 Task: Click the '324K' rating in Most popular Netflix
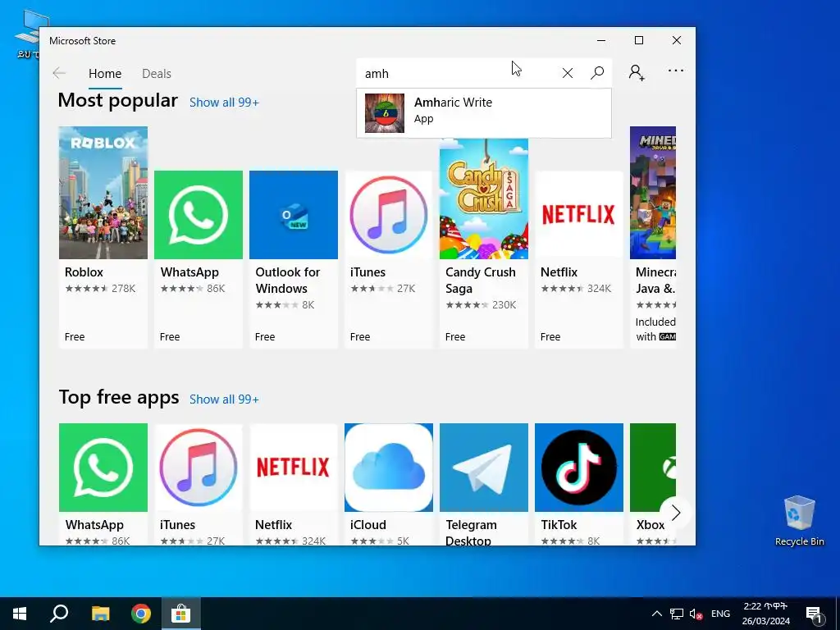click(599, 289)
